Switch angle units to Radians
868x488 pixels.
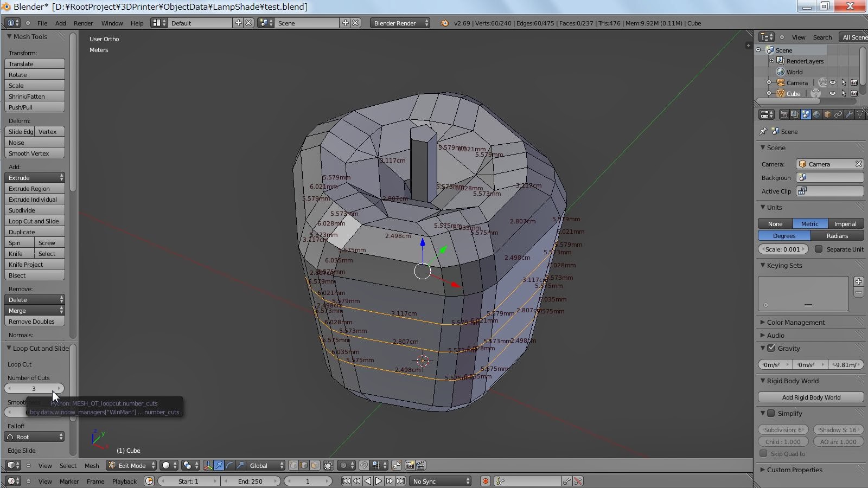click(837, 236)
